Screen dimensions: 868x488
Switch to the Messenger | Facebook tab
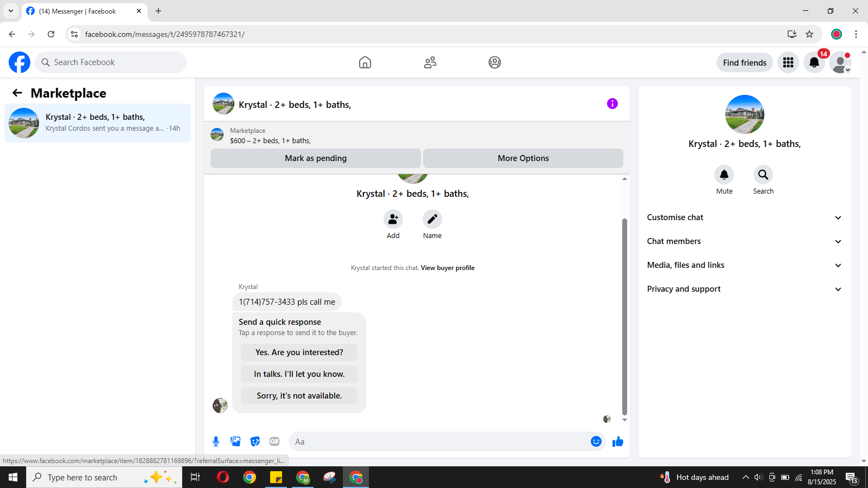point(84,11)
